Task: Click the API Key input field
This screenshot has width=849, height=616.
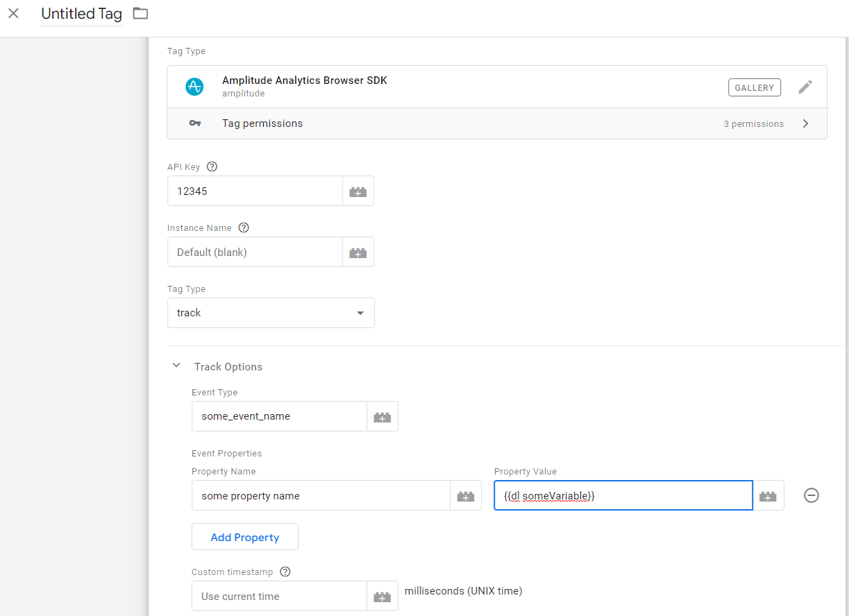Action: [x=255, y=191]
